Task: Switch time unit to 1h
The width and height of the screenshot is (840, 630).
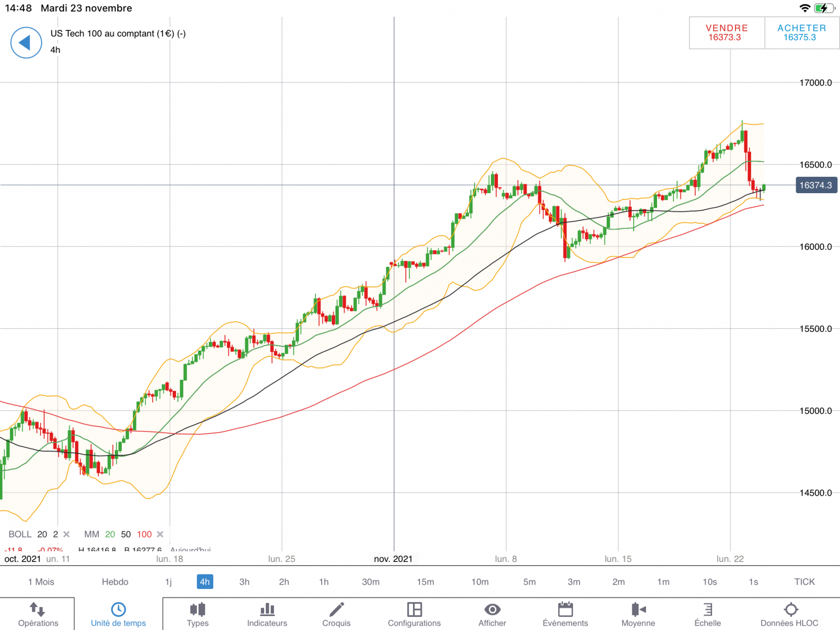Action: (x=324, y=582)
